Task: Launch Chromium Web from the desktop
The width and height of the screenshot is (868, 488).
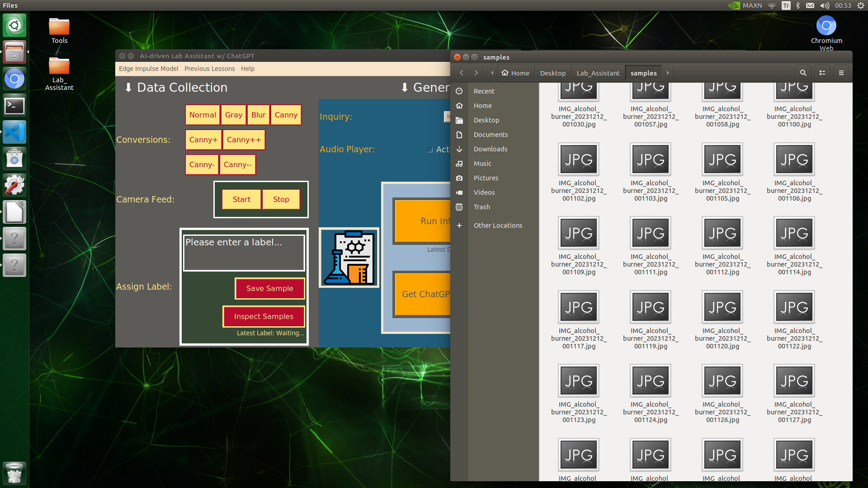Action: 826,26
